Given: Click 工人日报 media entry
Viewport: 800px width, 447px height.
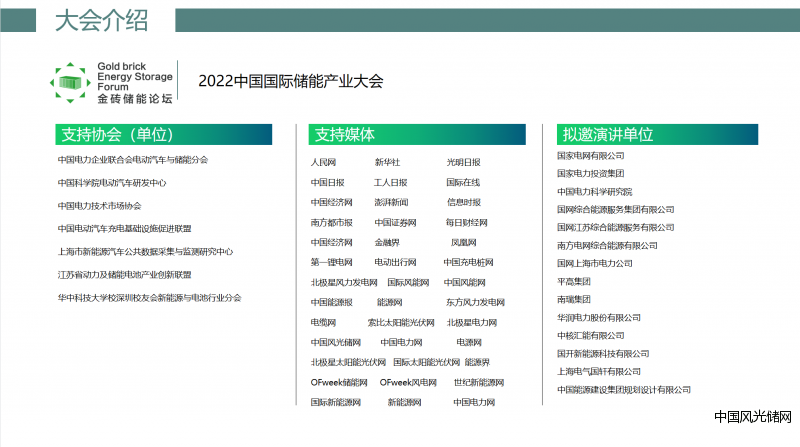Looking at the screenshot, I should click(390, 182).
